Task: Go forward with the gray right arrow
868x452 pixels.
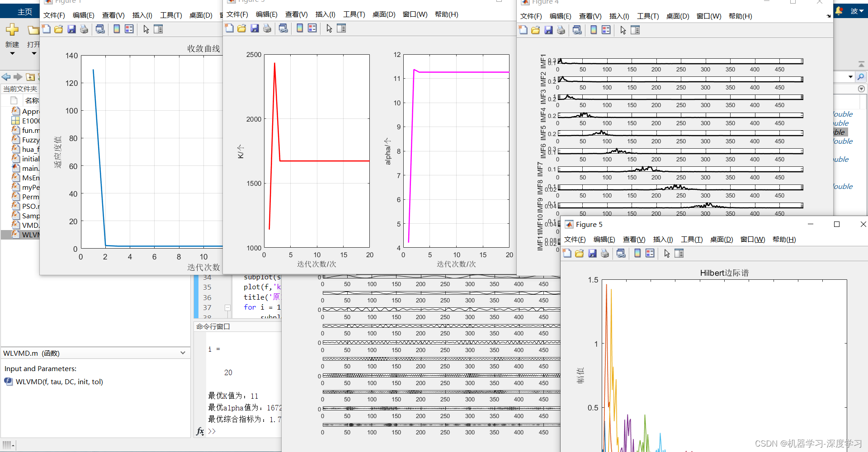Action: point(18,77)
